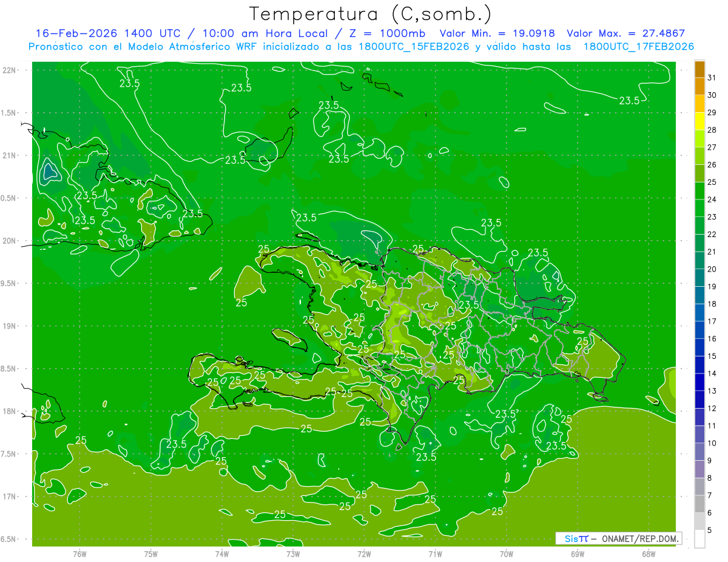This screenshot has width=728, height=562.
Task: Click the "17N" latitude label
Action: pyautogui.click(x=9, y=497)
